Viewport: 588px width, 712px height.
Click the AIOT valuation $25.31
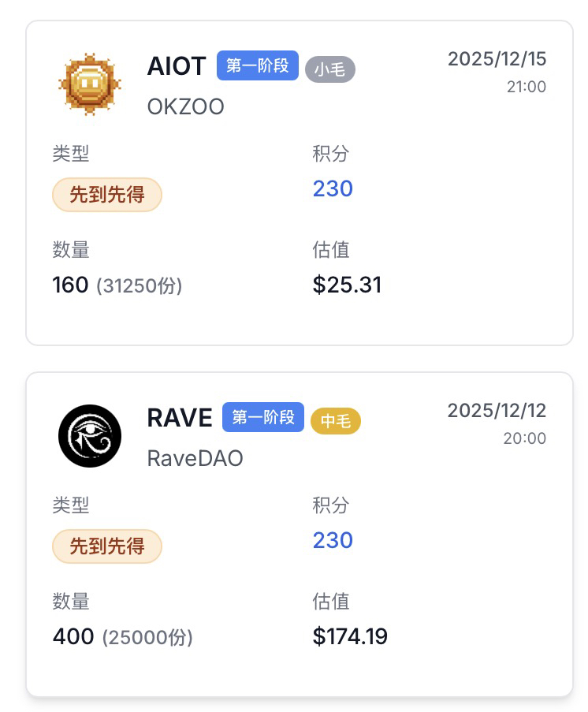pyautogui.click(x=347, y=285)
